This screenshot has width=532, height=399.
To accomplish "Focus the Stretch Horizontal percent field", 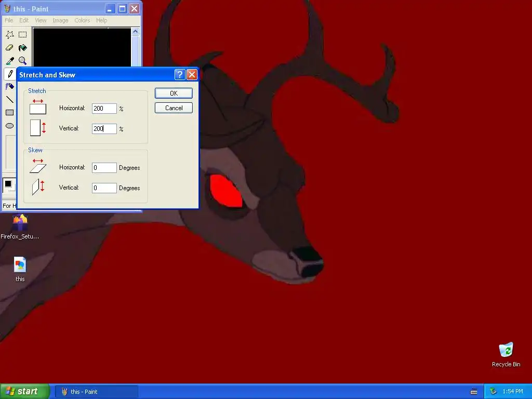I will click(x=104, y=109).
